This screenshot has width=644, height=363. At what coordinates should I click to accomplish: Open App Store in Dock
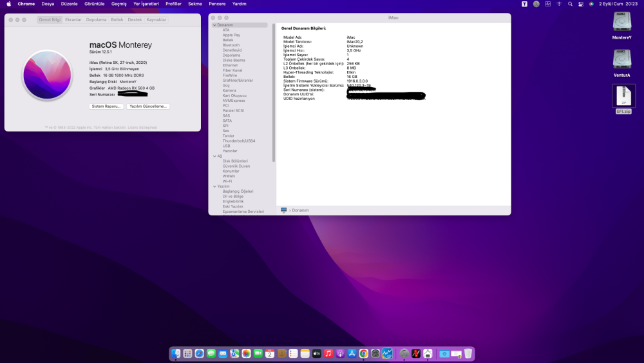352,353
